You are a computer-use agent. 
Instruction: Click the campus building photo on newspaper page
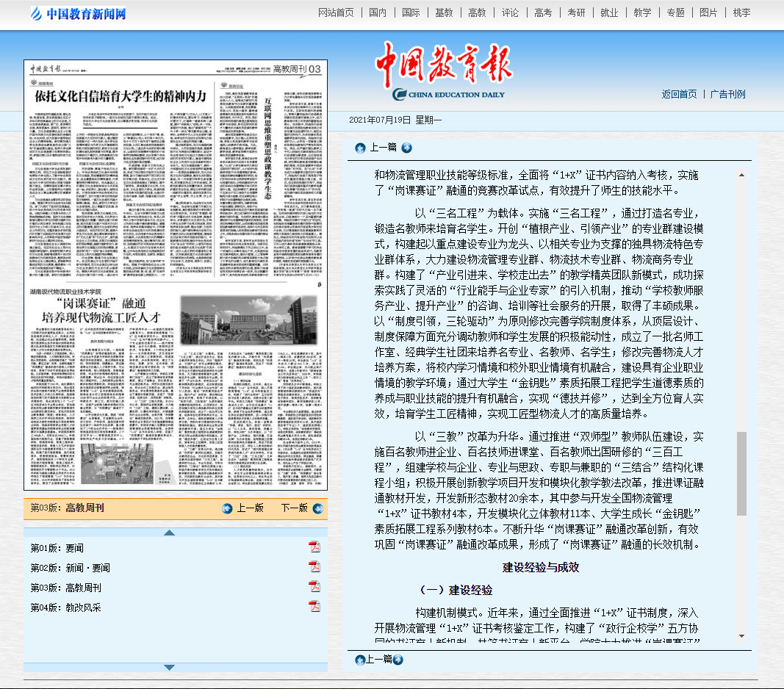click(x=248, y=320)
